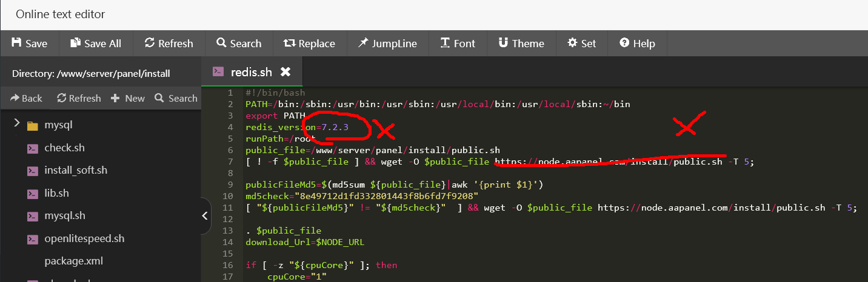Search files in the directory panel

pos(176,98)
